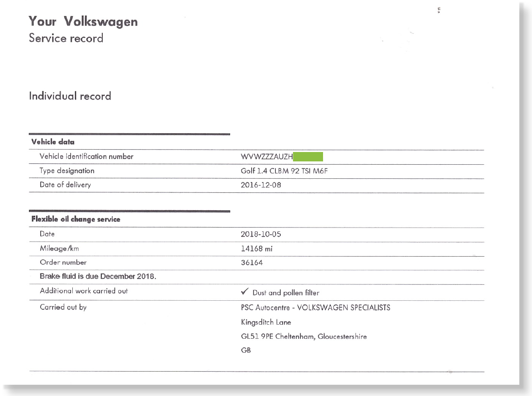
Task: Select the "Additional work carried out" label
Action: pos(84,291)
